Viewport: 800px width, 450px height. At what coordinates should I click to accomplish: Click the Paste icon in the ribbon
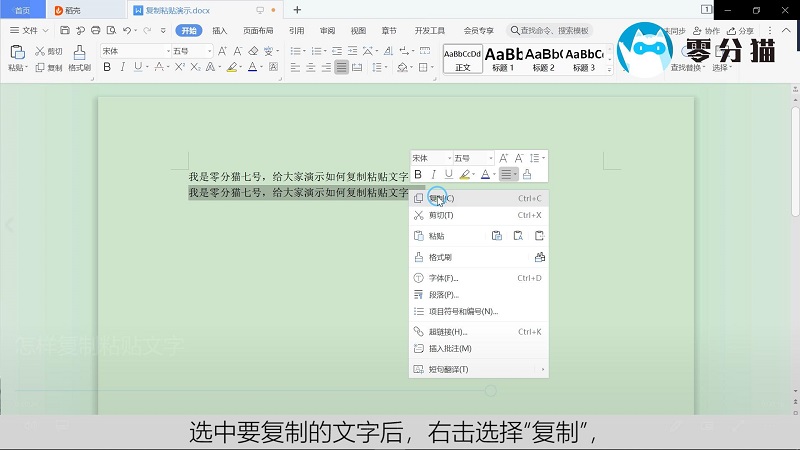[17, 53]
